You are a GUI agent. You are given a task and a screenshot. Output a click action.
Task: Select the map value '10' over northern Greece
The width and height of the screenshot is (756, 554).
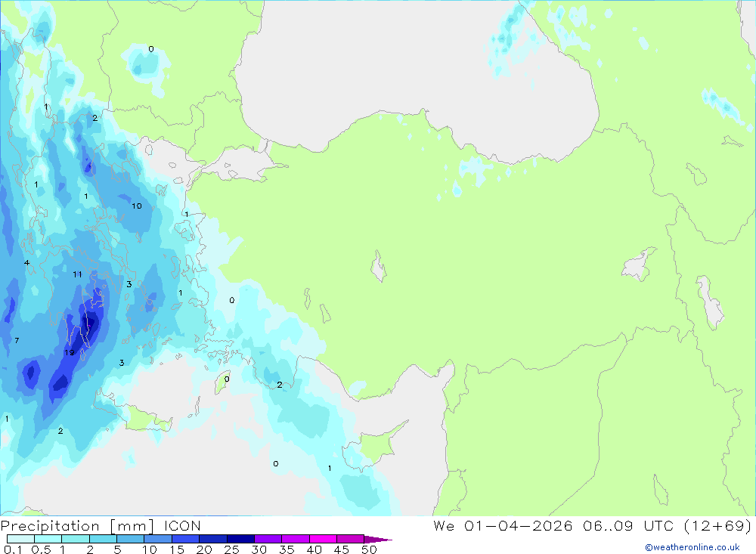click(137, 206)
